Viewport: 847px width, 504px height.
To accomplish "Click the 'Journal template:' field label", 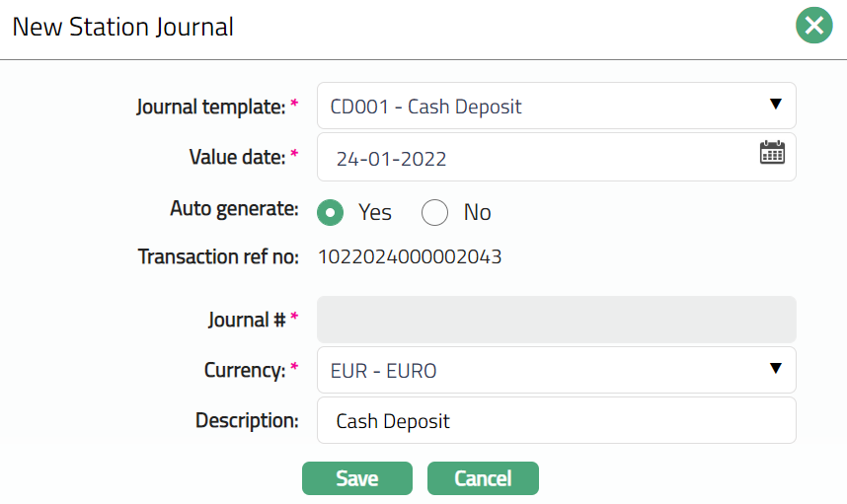I will coord(210,107).
